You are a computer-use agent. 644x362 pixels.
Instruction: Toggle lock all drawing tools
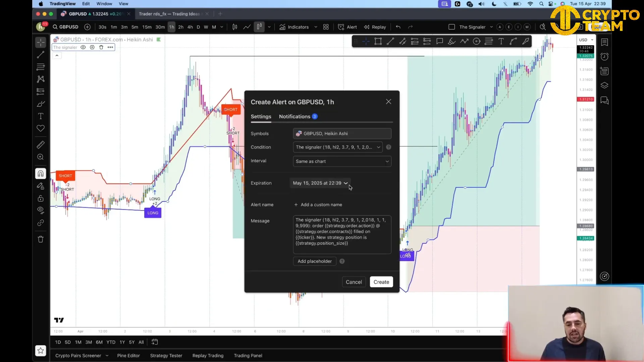[x=41, y=198]
